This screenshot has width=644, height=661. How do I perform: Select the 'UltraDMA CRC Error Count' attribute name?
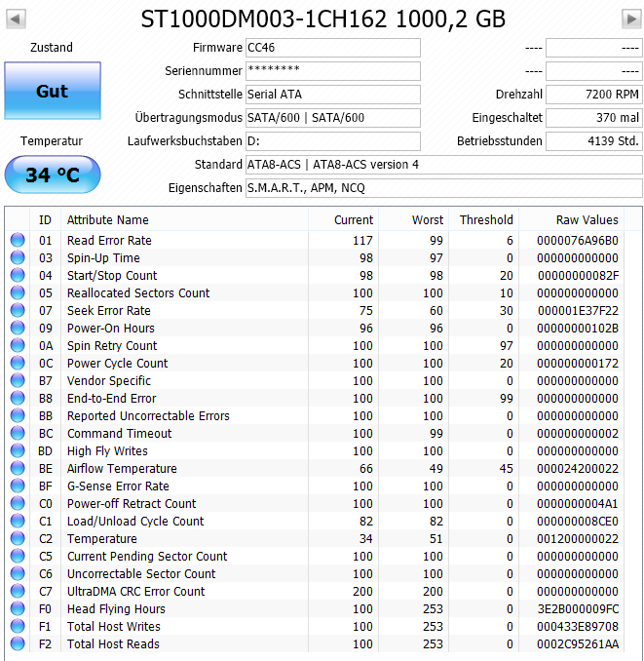tap(136, 592)
